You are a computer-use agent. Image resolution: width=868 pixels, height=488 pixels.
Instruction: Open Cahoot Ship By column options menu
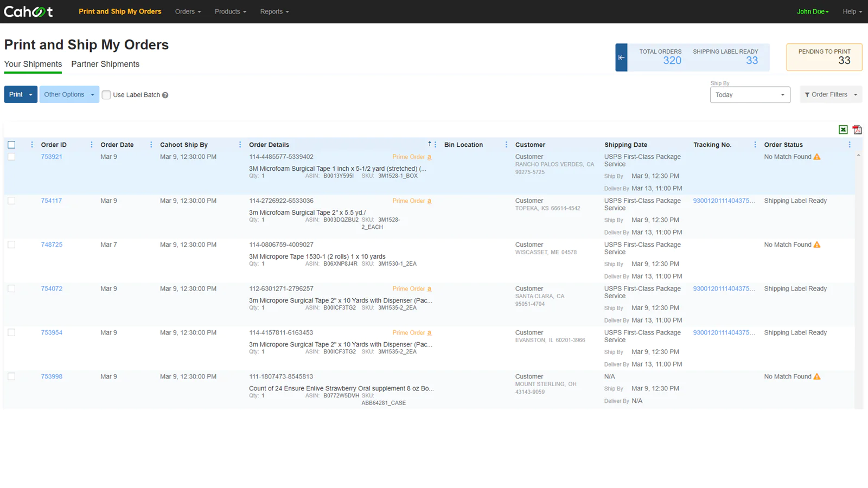pyautogui.click(x=240, y=145)
